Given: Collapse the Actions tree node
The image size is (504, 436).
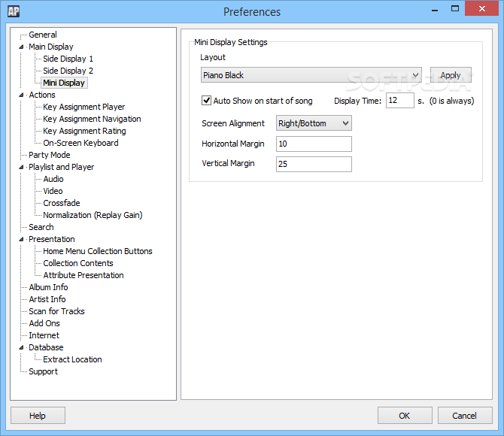Looking at the screenshot, I should (x=21, y=95).
